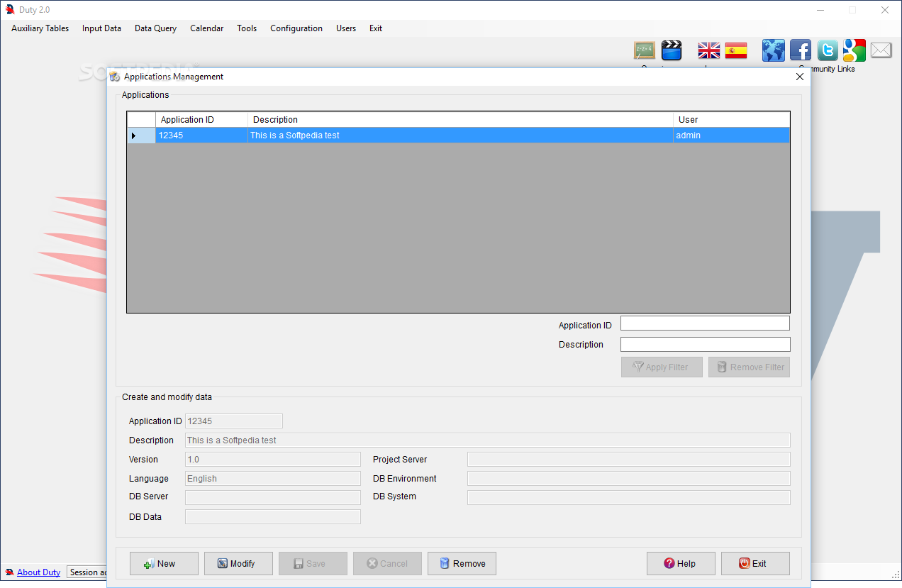Click the Applications Management window icon
The image size is (902, 588).
(x=115, y=77)
